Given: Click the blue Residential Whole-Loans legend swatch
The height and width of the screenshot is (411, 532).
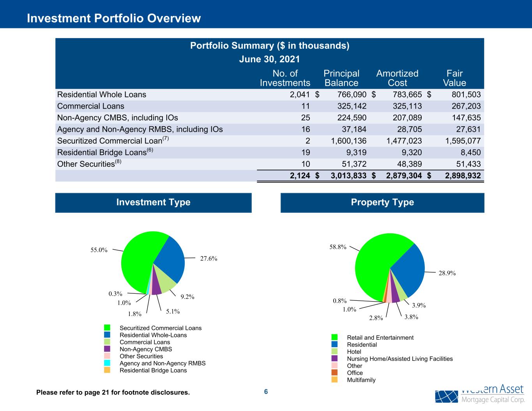Looking at the screenshot, I should [x=107, y=335].
